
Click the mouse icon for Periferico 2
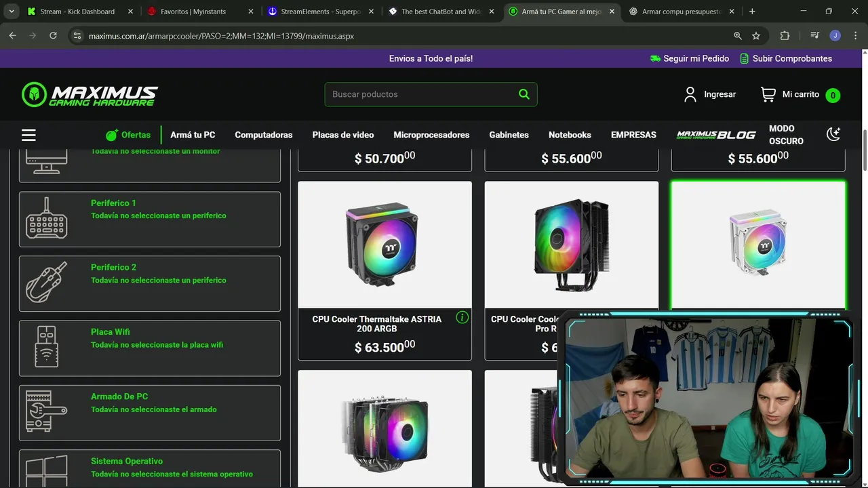47,282
